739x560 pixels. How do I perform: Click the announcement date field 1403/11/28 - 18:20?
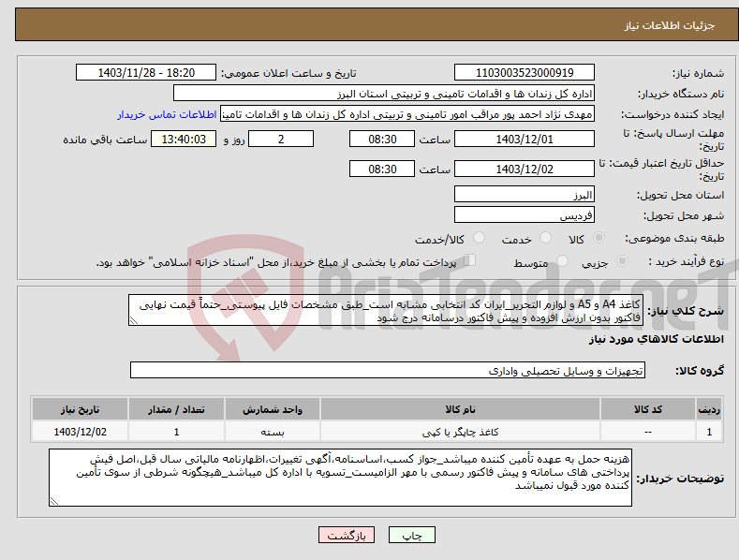(x=145, y=73)
